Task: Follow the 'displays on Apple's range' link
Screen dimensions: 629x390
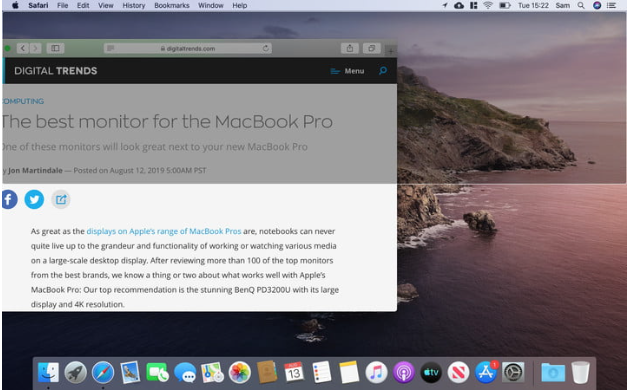Action: pyautogui.click(x=164, y=231)
